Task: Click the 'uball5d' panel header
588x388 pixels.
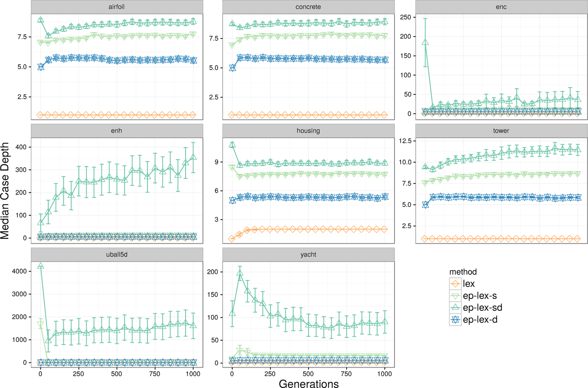Action: point(117,255)
